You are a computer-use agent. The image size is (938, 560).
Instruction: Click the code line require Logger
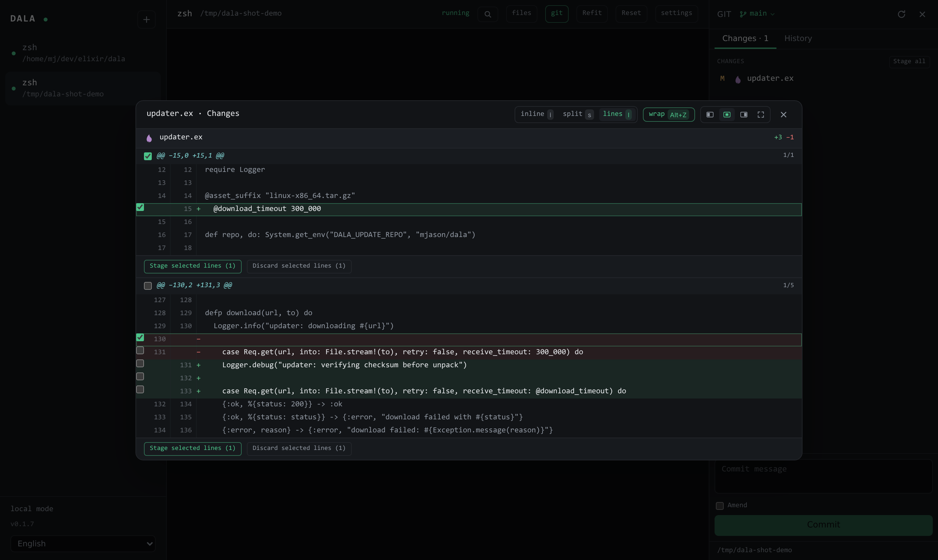point(235,170)
